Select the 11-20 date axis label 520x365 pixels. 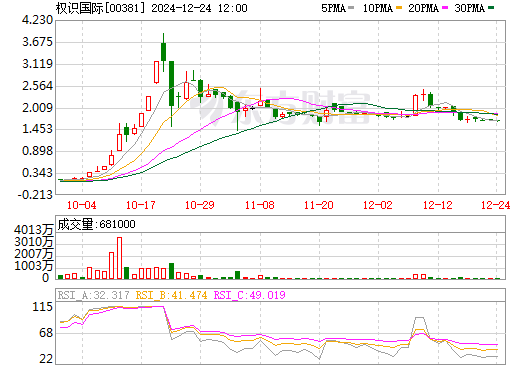click(319, 205)
